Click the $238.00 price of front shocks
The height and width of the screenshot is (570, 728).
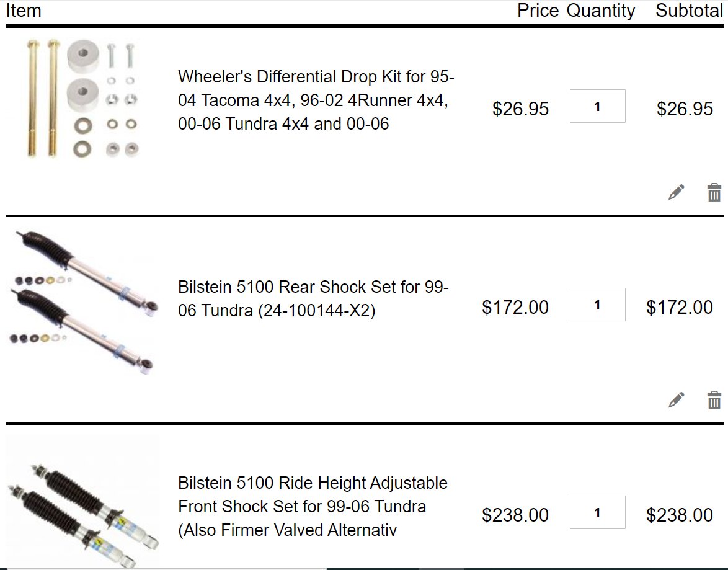[x=515, y=515]
